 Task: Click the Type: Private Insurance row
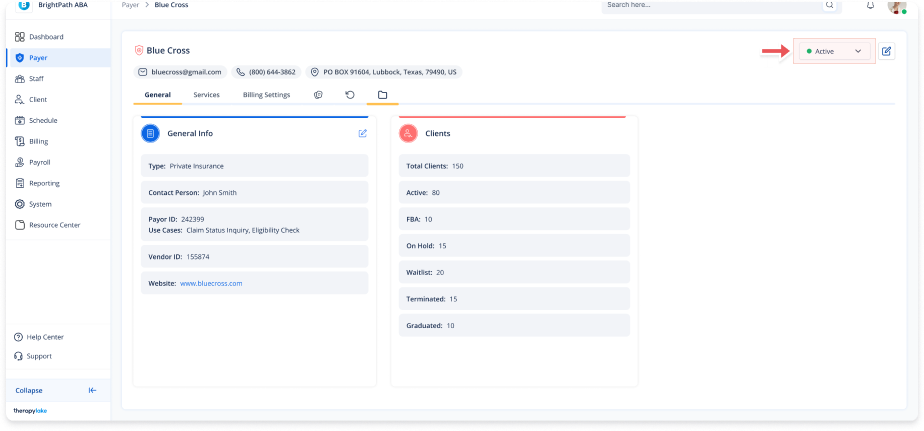click(x=255, y=166)
